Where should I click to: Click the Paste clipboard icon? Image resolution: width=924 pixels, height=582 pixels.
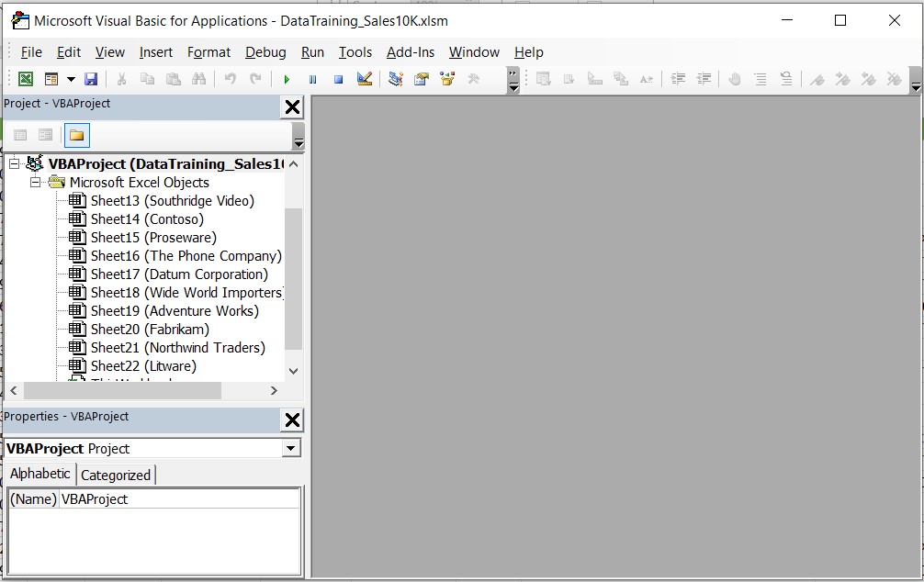174,79
